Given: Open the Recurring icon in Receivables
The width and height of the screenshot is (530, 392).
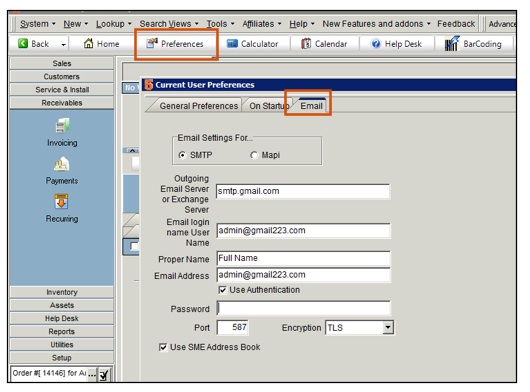Looking at the screenshot, I should (62, 202).
